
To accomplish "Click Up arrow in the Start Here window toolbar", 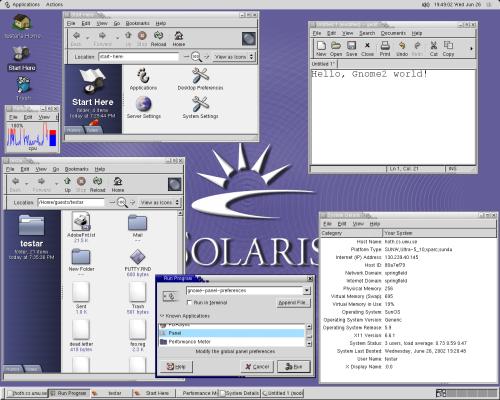I will [x=128, y=39].
